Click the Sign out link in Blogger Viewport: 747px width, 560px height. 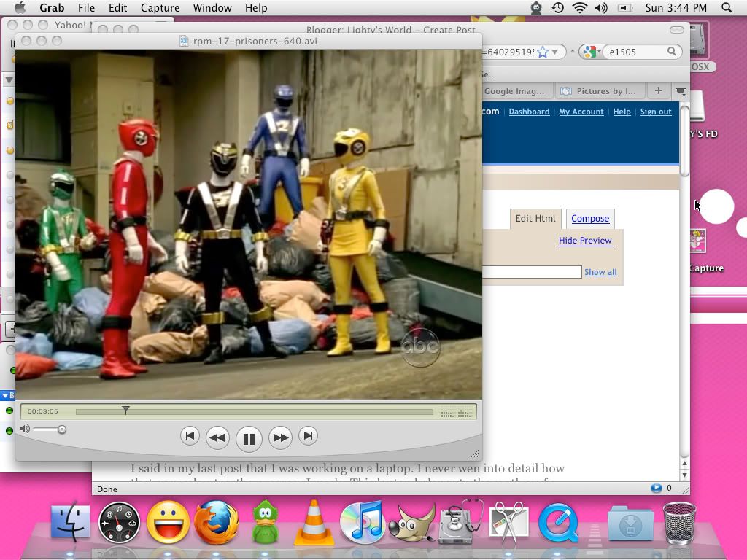(x=656, y=112)
